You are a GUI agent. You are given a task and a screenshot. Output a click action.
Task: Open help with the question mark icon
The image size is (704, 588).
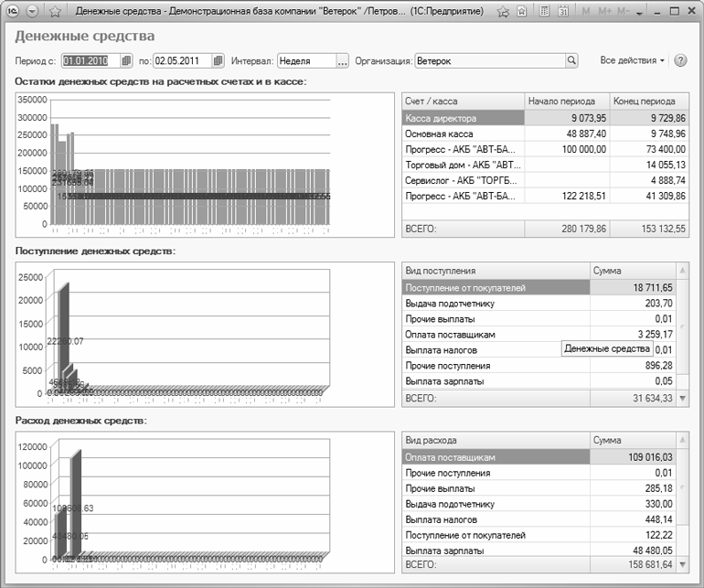click(680, 60)
